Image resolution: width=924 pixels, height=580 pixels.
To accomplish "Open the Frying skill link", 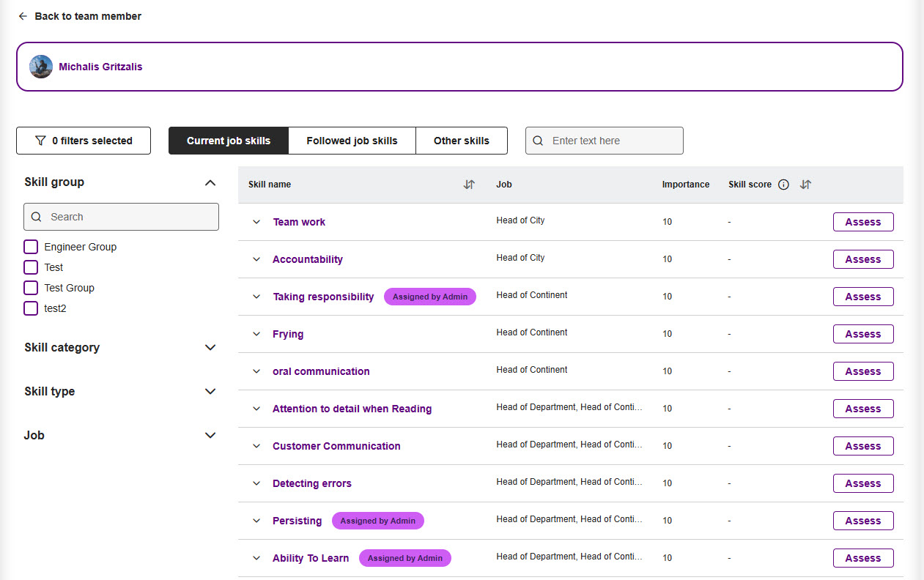I will (288, 334).
